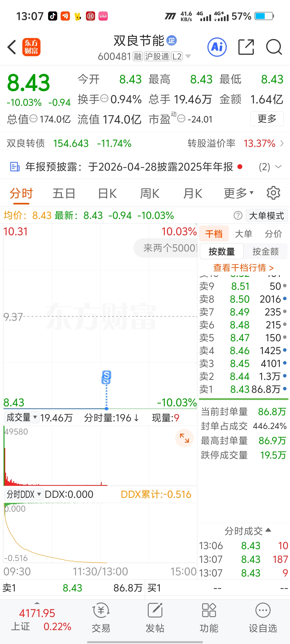
Task: Open the search magnifier icon
Action: 274,47
